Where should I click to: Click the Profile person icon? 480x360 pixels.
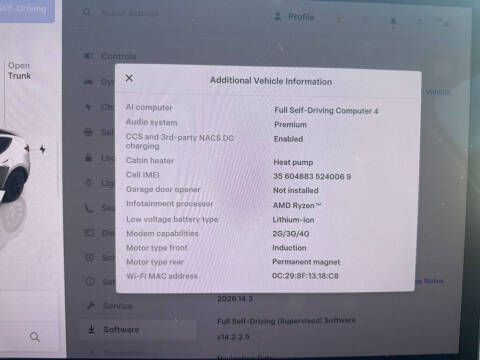click(277, 16)
